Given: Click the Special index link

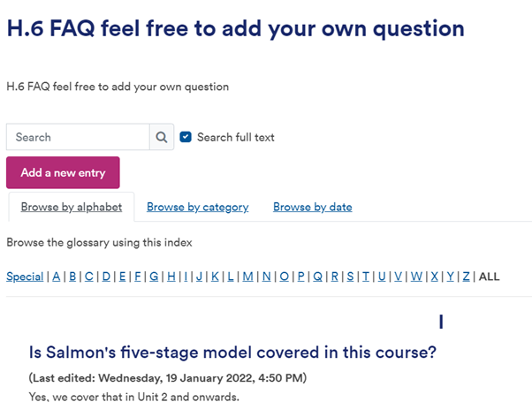Looking at the screenshot, I should point(25,277).
